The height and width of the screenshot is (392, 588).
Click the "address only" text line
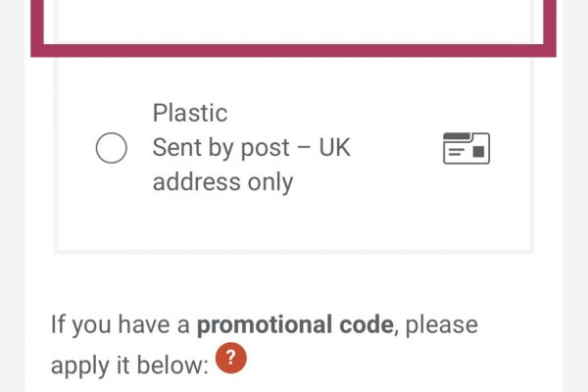pyautogui.click(x=222, y=182)
